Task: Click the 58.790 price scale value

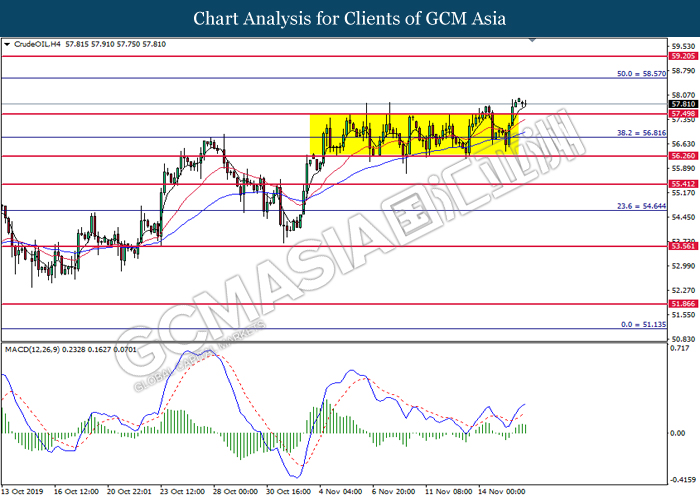Action: pos(683,71)
